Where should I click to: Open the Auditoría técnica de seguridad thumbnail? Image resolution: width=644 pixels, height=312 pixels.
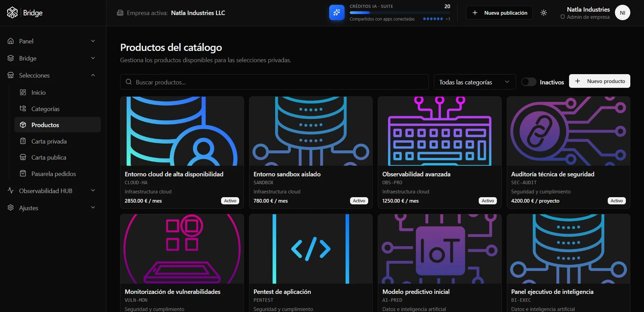coord(568,131)
